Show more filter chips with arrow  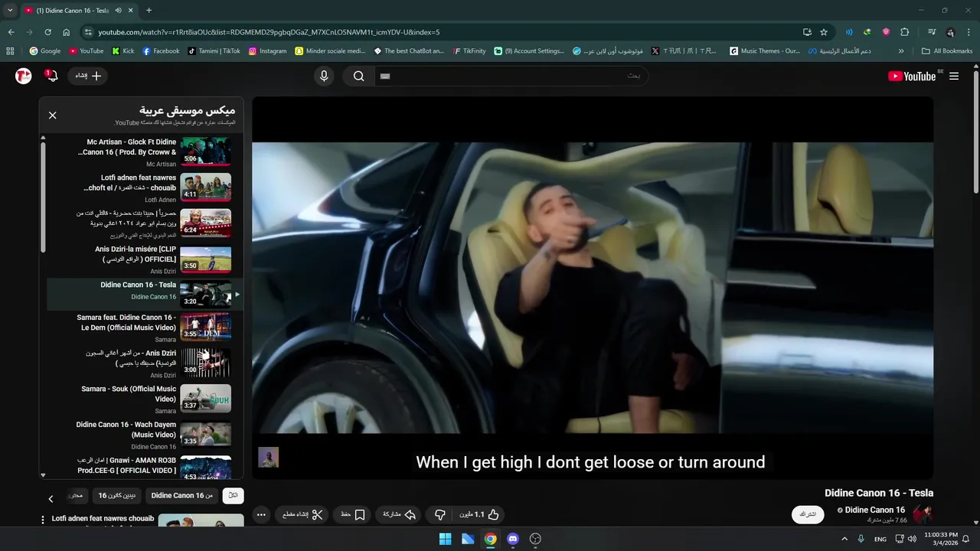[51, 499]
